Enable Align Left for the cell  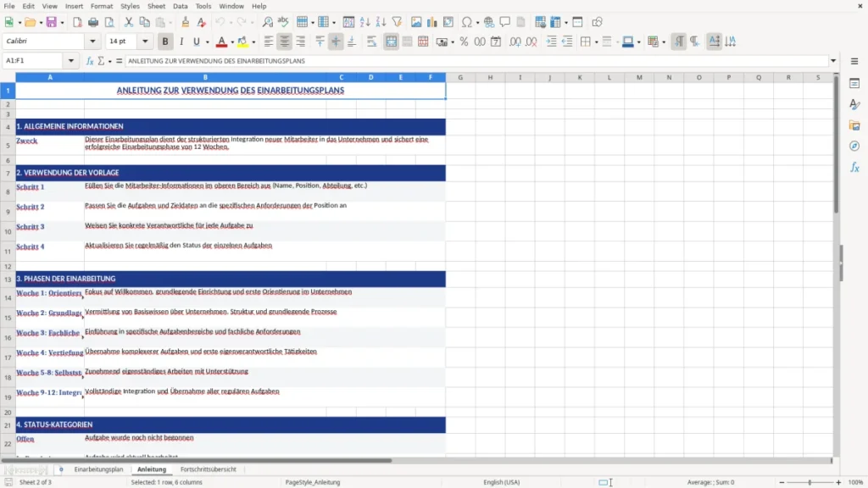[x=269, y=42]
